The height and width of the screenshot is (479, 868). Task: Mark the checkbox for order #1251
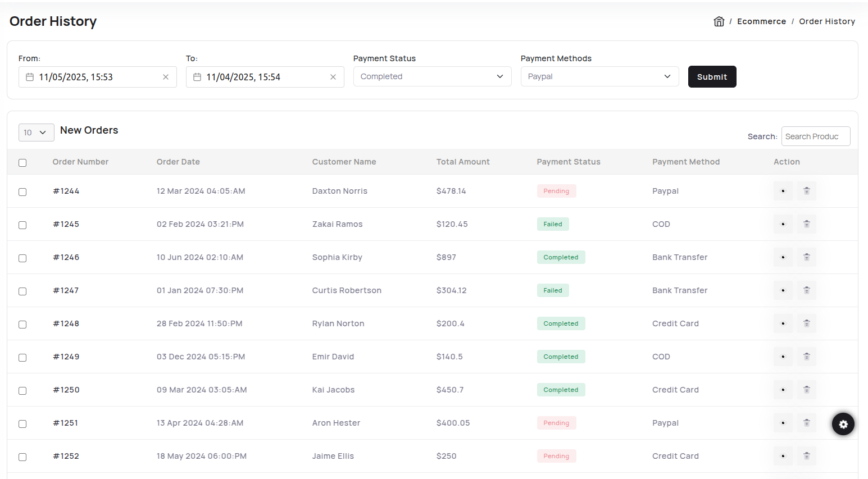[x=22, y=424]
